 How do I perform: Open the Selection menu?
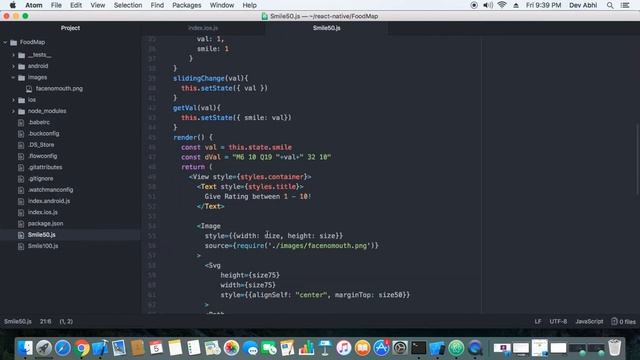coord(128,5)
